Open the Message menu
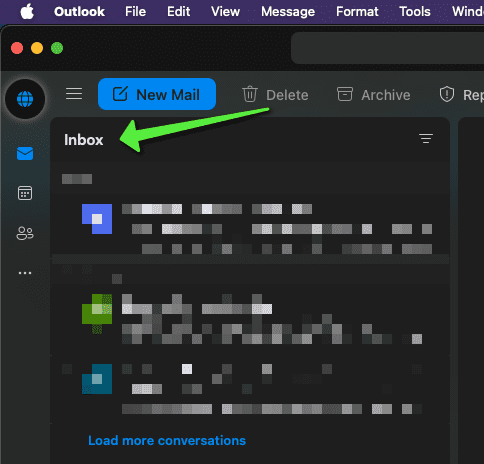This screenshot has width=484, height=464. (288, 12)
